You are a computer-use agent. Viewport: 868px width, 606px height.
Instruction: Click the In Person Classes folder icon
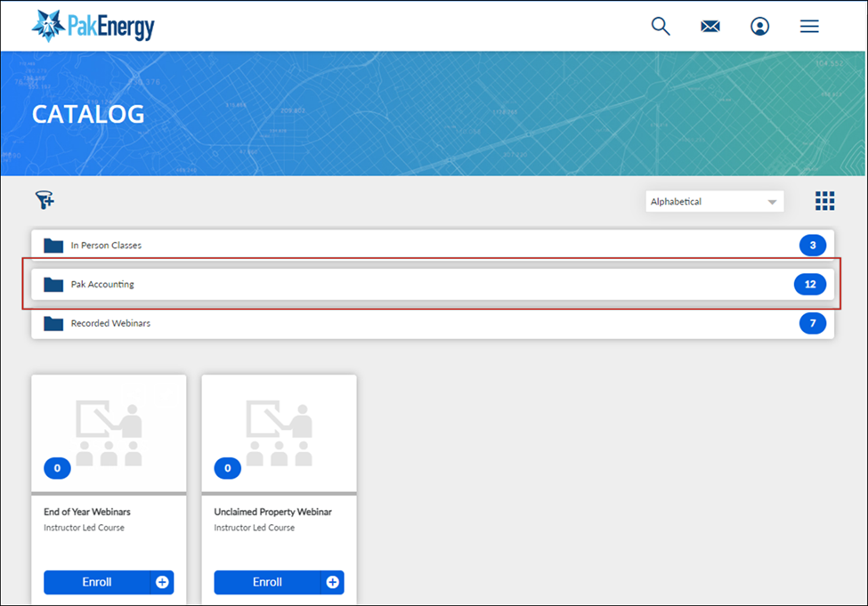53,246
